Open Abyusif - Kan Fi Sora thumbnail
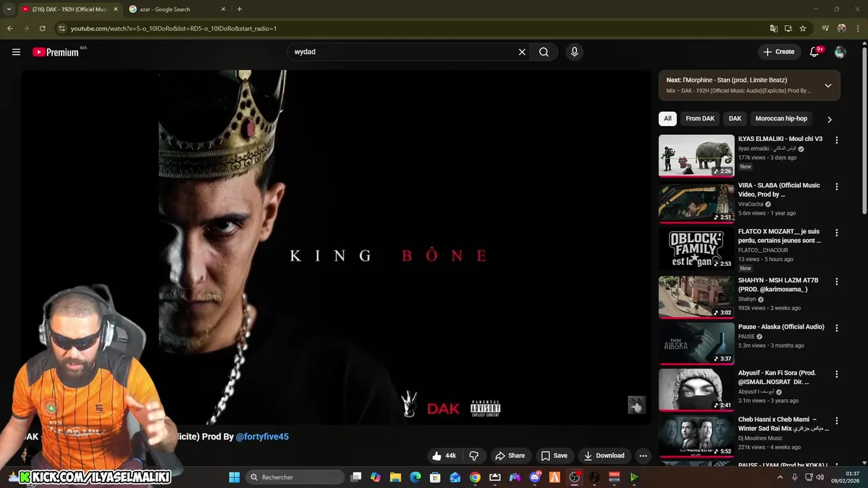 tap(696, 389)
